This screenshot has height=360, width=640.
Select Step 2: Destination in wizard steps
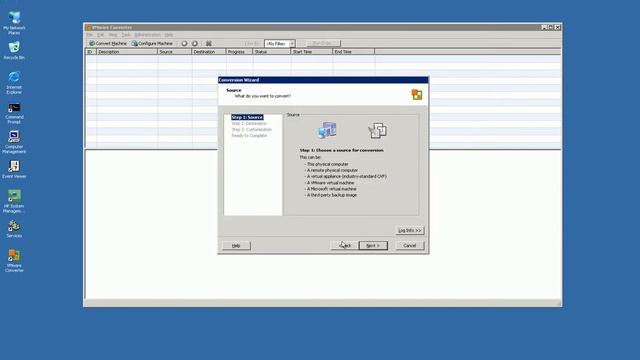(x=249, y=123)
